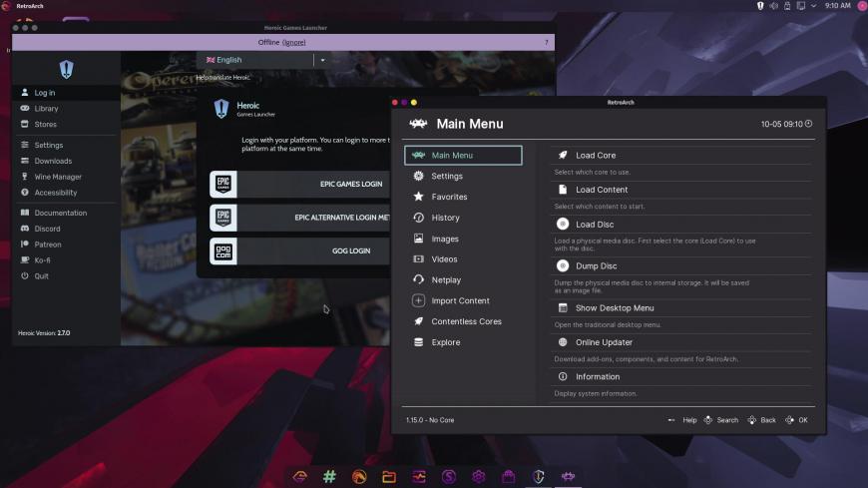Click the 9:10 AM clock in top bar
This screenshot has height=488, width=868.
tap(837, 6)
